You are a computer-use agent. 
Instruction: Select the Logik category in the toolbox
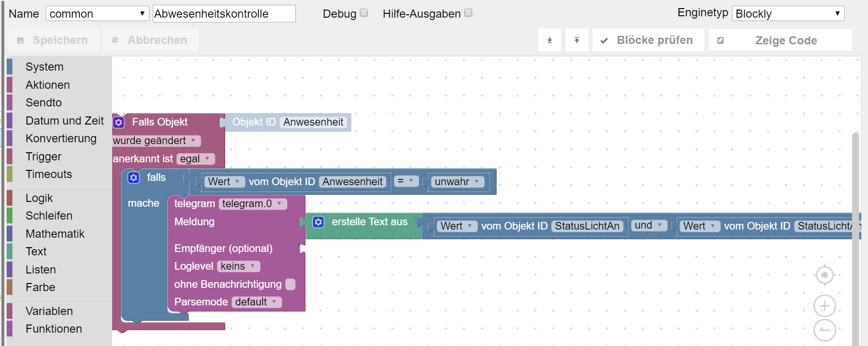pyautogui.click(x=39, y=198)
